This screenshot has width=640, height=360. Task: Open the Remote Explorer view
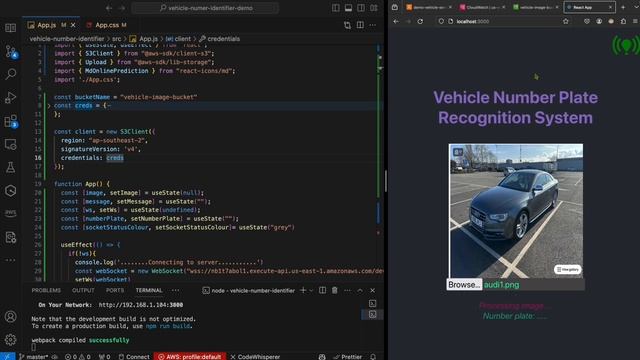click(x=11, y=144)
